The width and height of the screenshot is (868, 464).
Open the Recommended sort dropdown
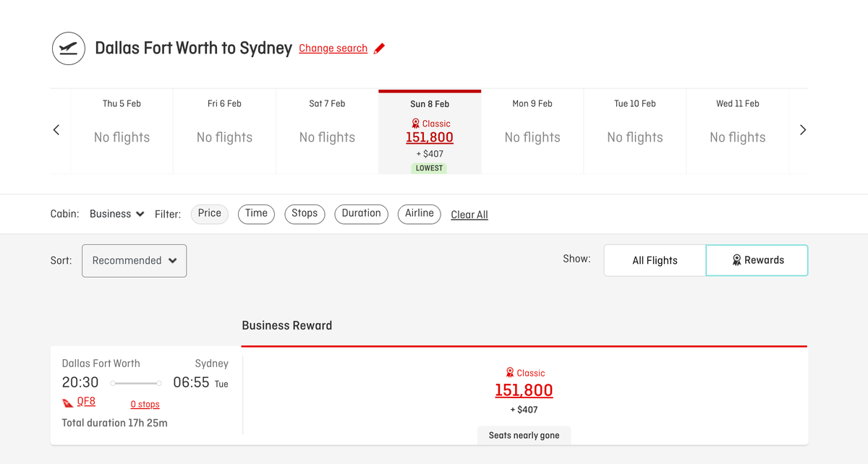[134, 260]
